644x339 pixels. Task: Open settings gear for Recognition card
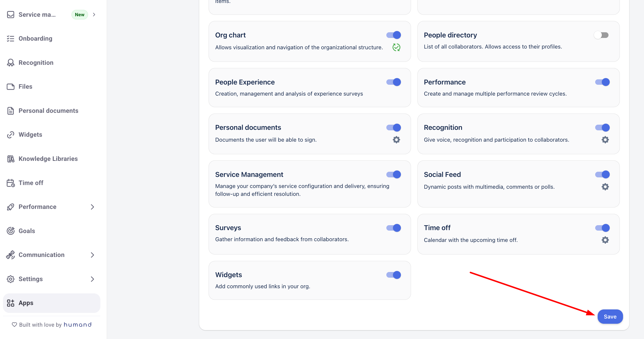605,140
